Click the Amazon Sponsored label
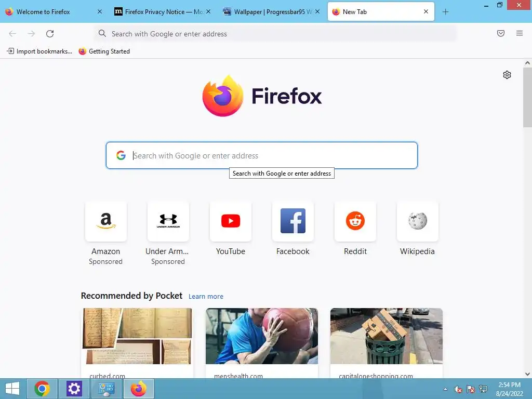Screen dimensions: 532x399 [x=105, y=262]
